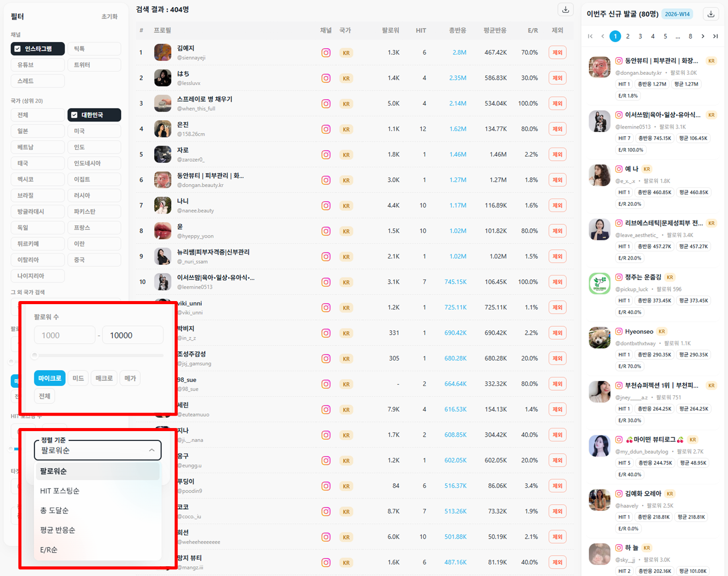Open the lips avatar in 윤 row

coord(163,231)
